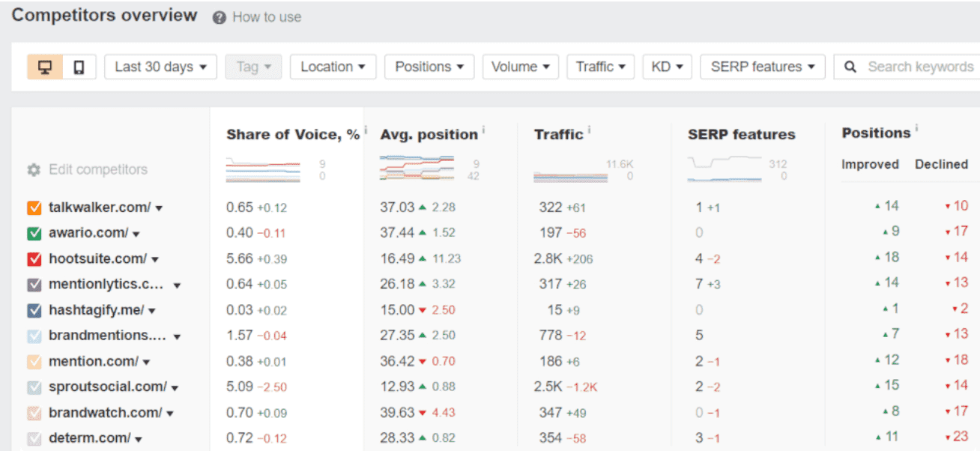Click inside the Search keywords field
The width and height of the screenshot is (980, 451).
922,67
